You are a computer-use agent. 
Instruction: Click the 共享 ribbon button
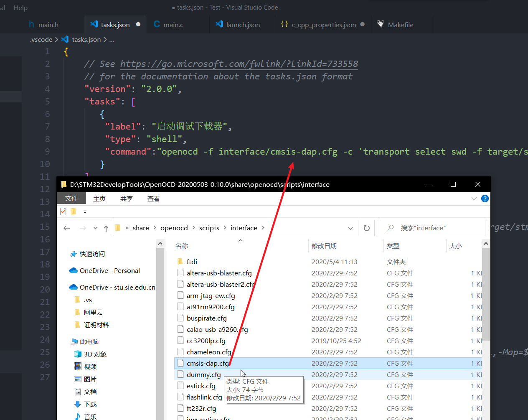pos(126,199)
